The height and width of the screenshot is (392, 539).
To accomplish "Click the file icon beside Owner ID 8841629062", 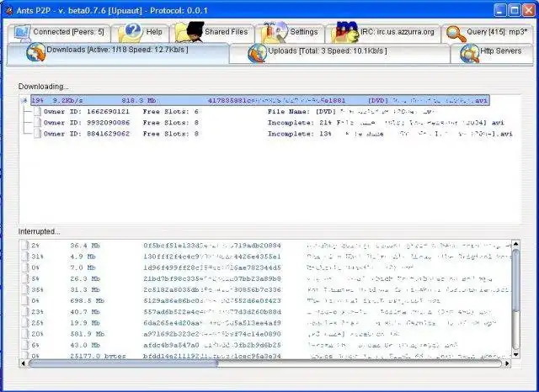I will pyautogui.click(x=37, y=134).
